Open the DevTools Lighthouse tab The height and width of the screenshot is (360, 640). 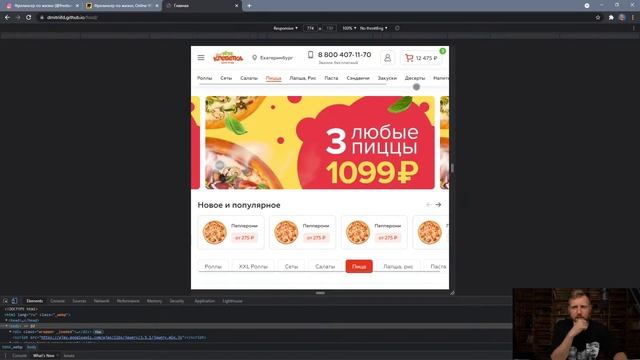232,301
